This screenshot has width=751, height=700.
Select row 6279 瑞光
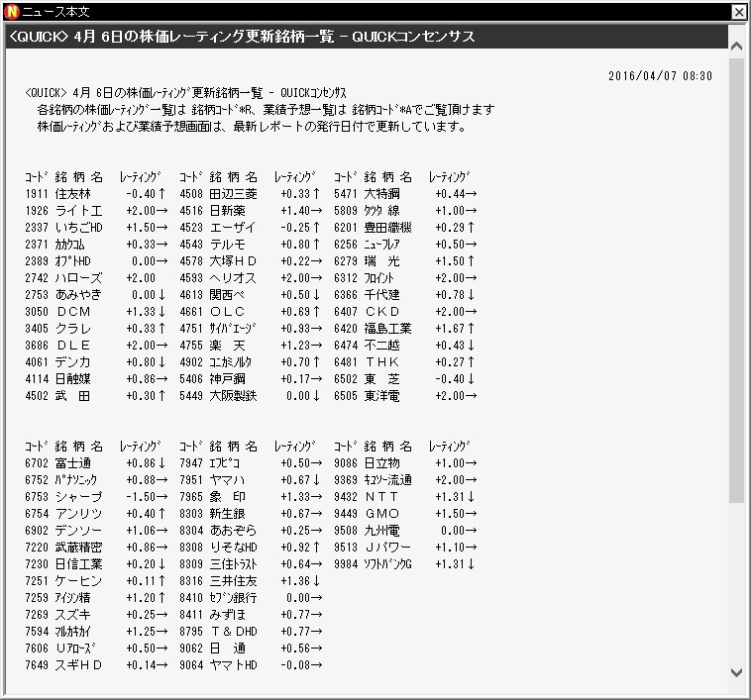[405, 261]
